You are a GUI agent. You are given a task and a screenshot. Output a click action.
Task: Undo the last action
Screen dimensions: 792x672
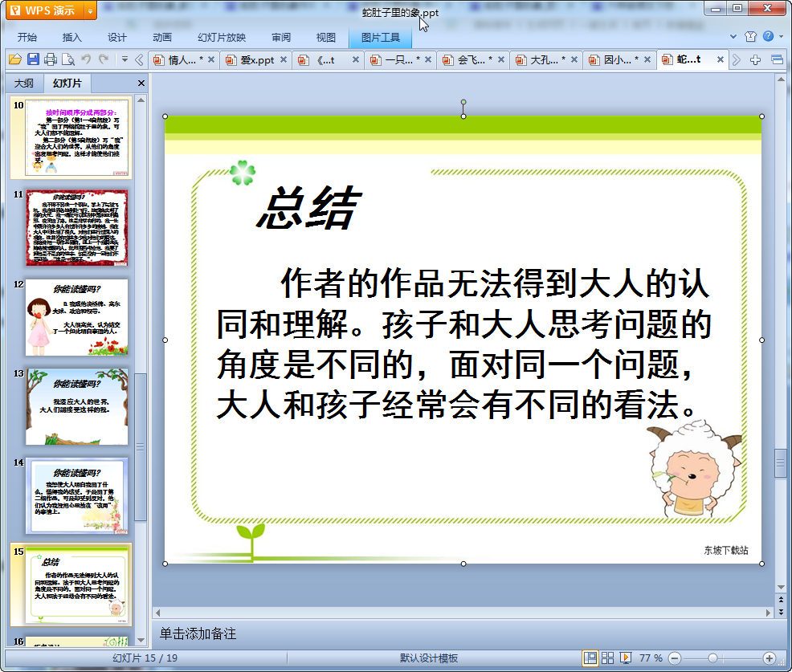[x=86, y=59]
